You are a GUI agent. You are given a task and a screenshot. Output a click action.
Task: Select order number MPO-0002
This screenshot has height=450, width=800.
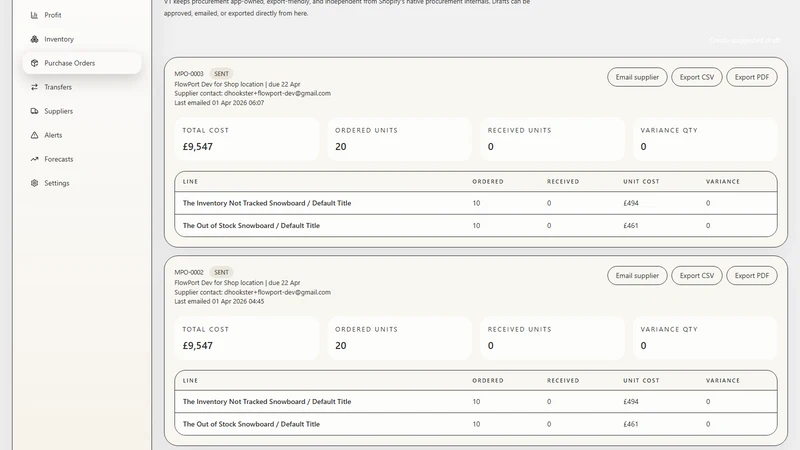click(x=189, y=272)
